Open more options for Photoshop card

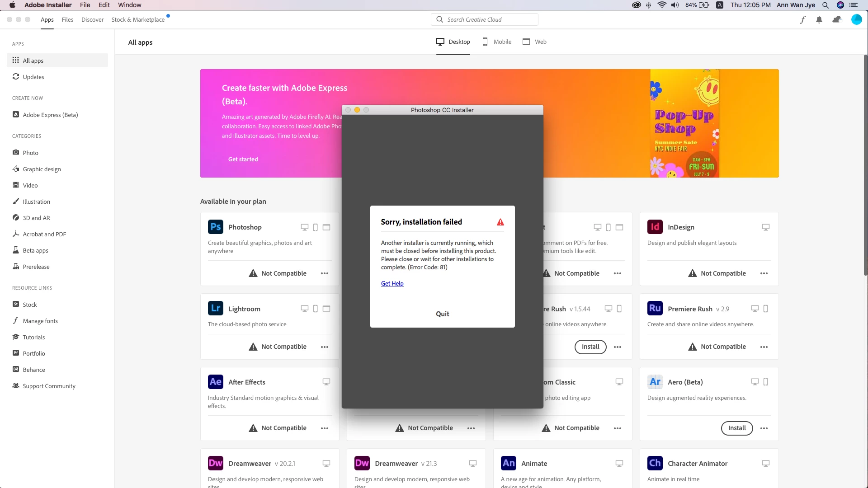(x=325, y=273)
